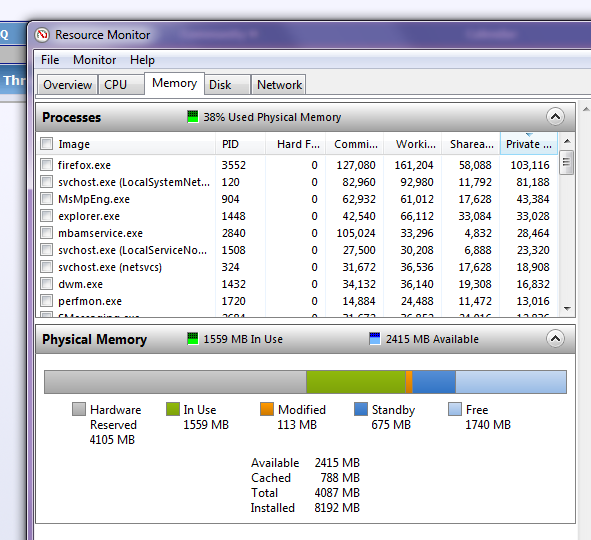Tick the select-all checkbox beside Image header
Viewport: 591px width, 540px height.
click(47, 144)
